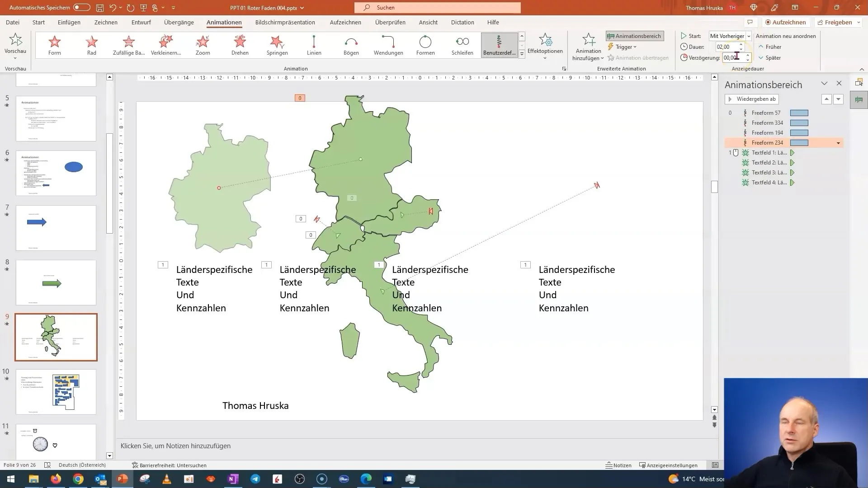868x488 pixels.
Task: Open the Trigger dropdown
Action: [x=622, y=47]
